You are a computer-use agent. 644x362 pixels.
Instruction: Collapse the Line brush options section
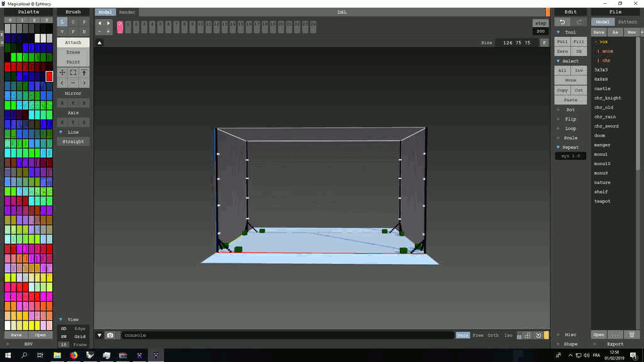tap(61, 132)
